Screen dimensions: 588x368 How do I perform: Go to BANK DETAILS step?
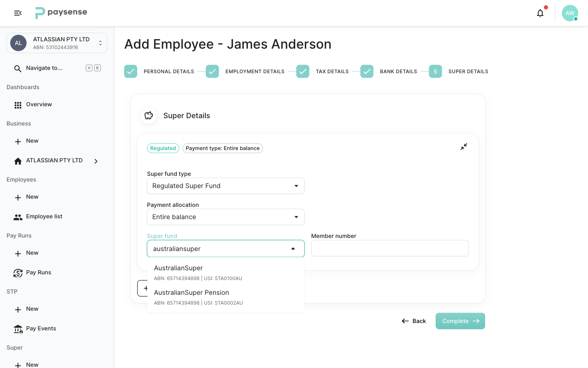click(x=399, y=72)
